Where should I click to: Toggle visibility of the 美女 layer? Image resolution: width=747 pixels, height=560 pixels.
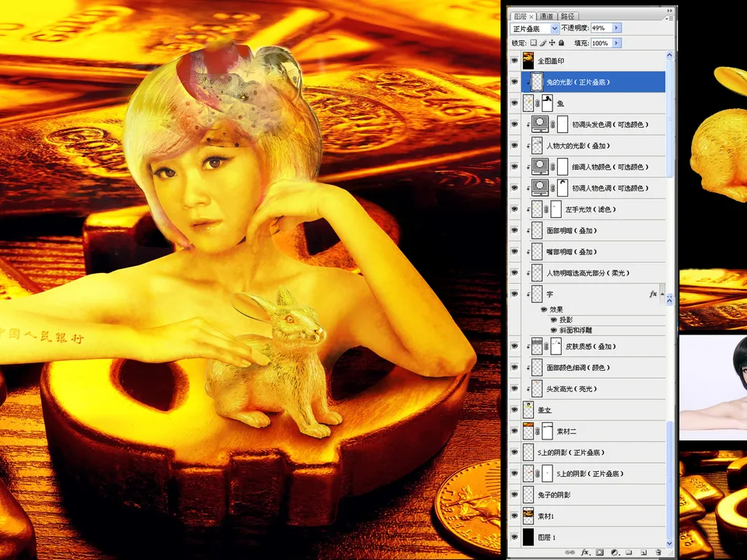point(514,410)
